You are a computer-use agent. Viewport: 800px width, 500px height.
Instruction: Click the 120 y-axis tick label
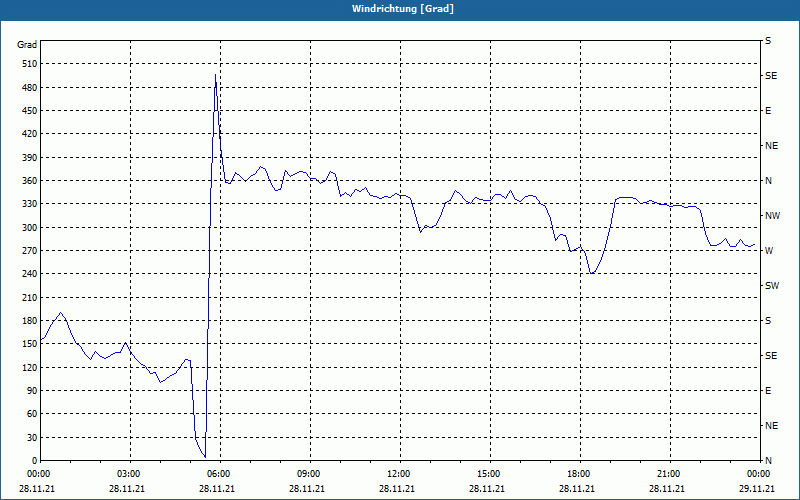click(30, 367)
